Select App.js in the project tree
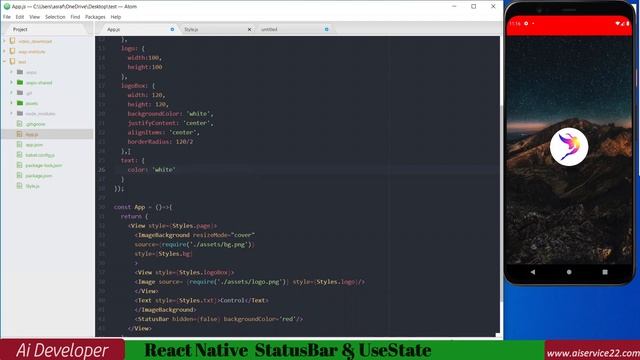Image resolution: width=640 pixels, height=360 pixels. 32,134
